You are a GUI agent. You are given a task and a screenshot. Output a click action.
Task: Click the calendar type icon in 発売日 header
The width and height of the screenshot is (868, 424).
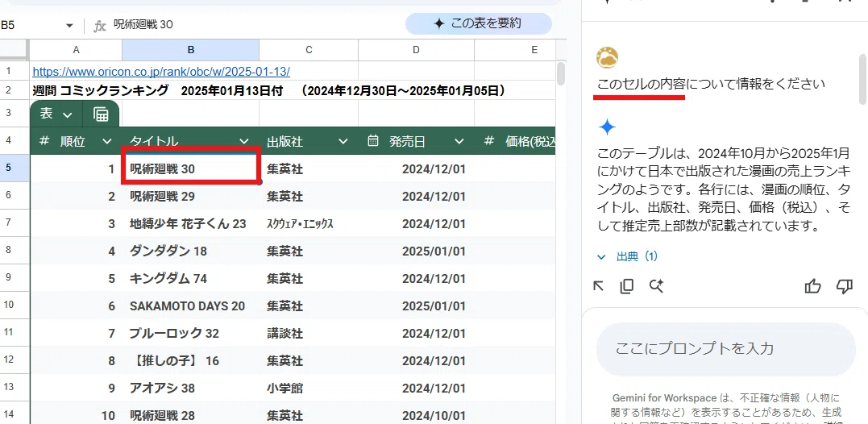pos(373,141)
